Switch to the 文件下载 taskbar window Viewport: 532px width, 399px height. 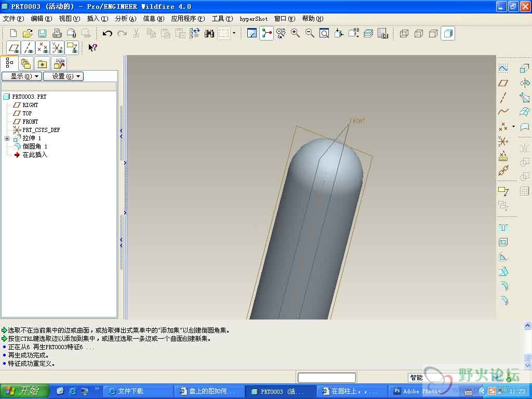pos(137,391)
